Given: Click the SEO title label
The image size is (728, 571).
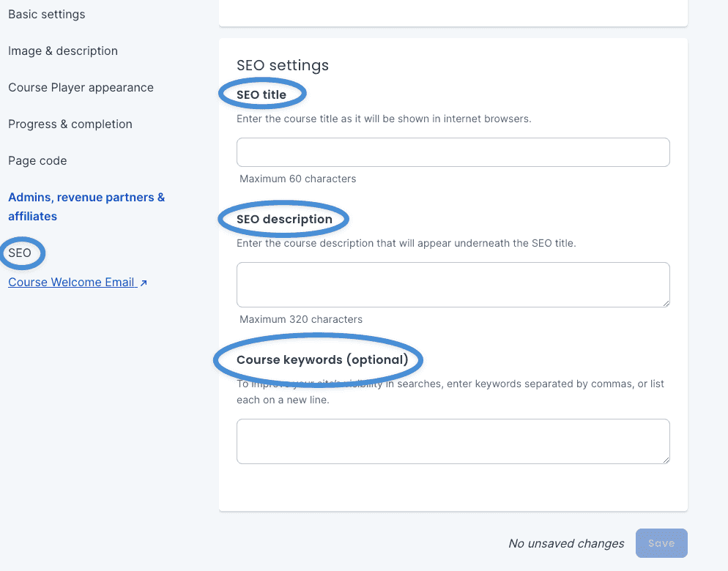Looking at the screenshot, I should (261, 94).
